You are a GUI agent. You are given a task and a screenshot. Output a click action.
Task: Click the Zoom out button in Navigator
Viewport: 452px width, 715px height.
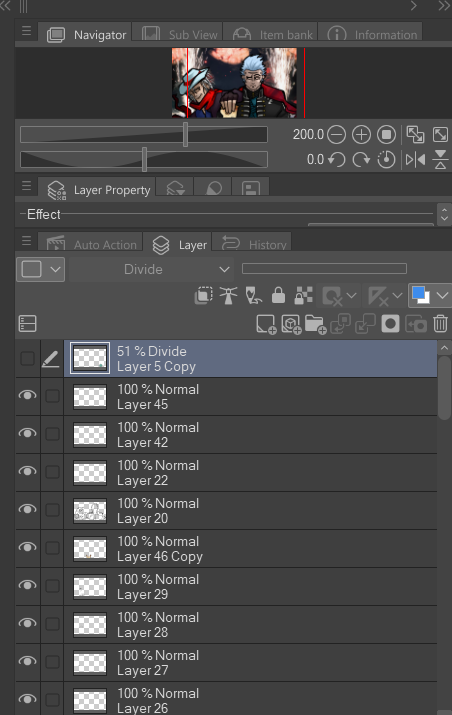coord(337,135)
